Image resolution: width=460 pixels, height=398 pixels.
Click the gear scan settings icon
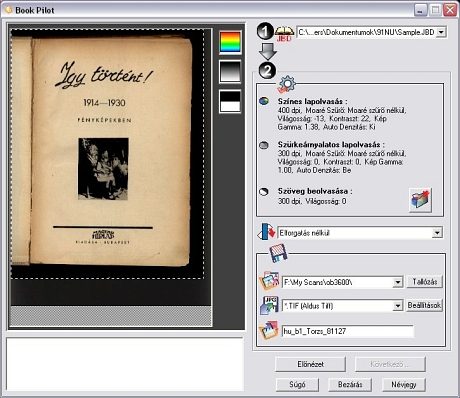pyautogui.click(x=287, y=84)
